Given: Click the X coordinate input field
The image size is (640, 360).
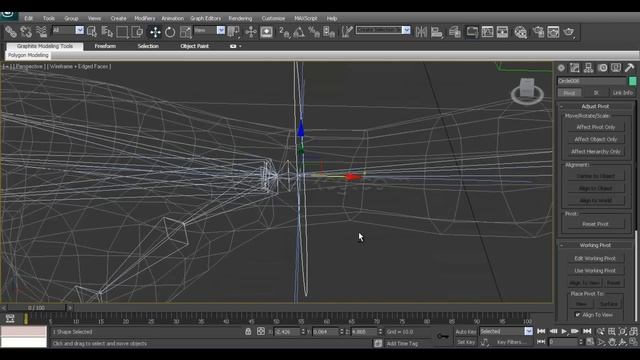Looking at the screenshot, I should (x=287, y=332).
